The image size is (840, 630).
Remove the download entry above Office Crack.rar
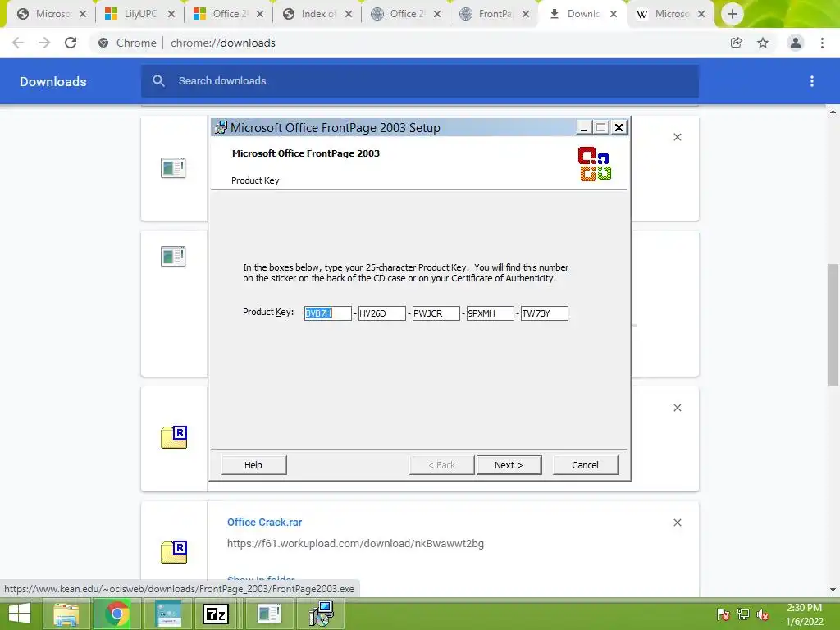[x=677, y=408]
